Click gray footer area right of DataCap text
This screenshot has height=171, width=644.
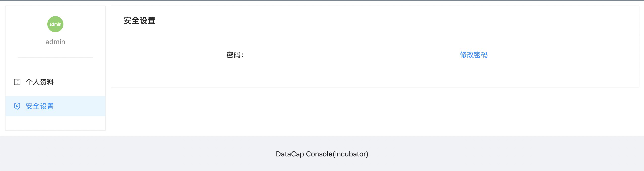504,154
